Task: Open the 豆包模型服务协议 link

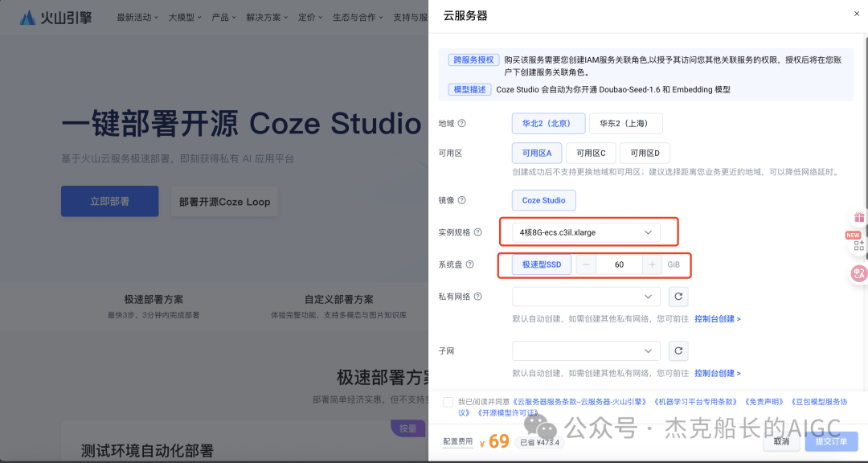Action: (819, 402)
